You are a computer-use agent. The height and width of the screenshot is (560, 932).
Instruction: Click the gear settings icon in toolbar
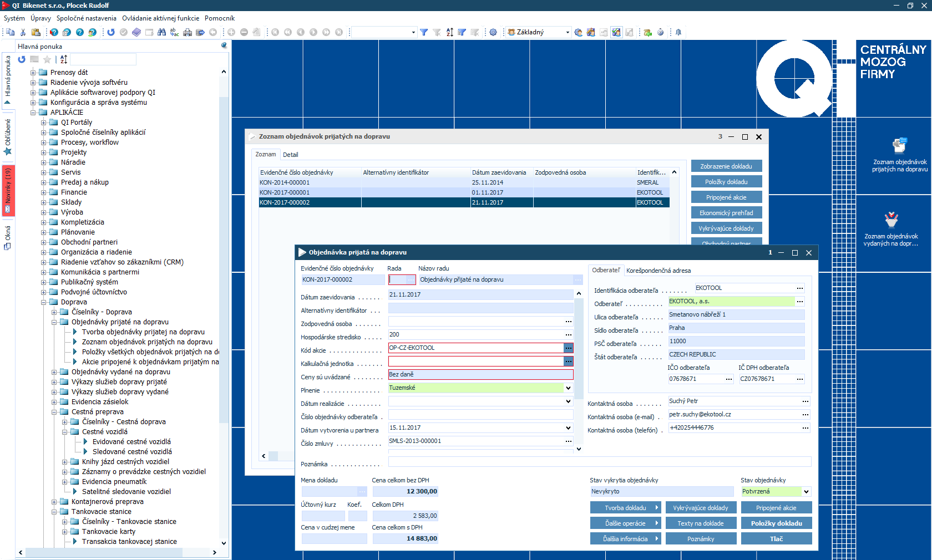pos(493,32)
